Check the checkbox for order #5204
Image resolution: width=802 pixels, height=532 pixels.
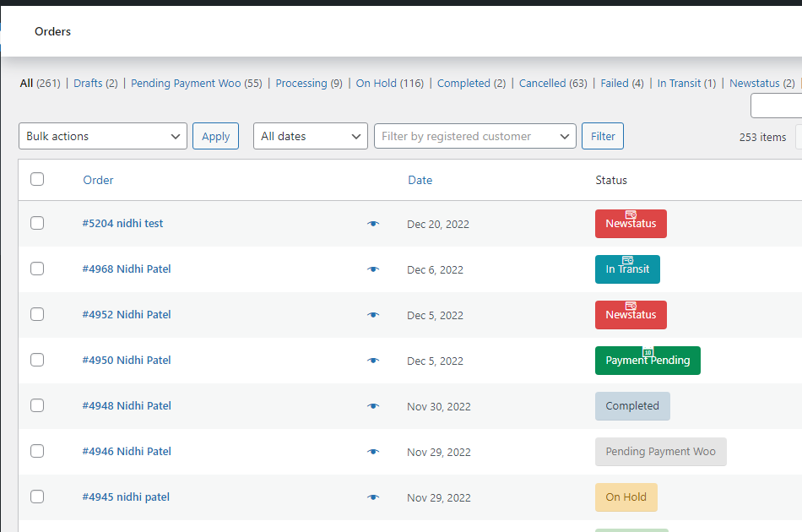(x=36, y=224)
